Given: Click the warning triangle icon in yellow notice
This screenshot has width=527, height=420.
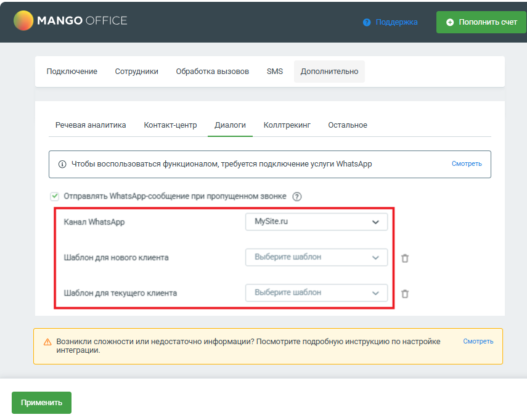Looking at the screenshot, I should (47, 342).
